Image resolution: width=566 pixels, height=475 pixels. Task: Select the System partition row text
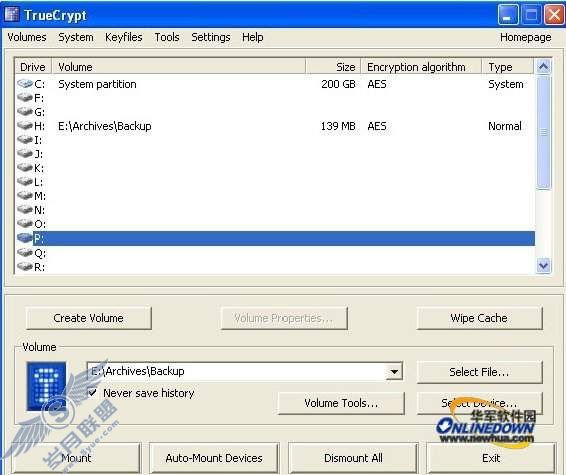97,84
